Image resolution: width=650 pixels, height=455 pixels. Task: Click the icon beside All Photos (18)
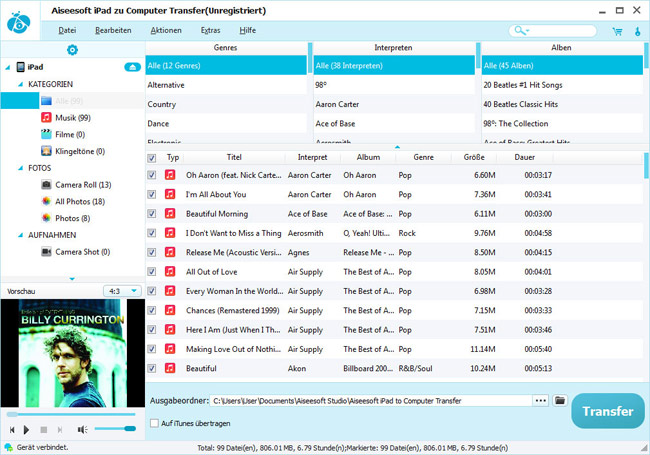tap(46, 201)
